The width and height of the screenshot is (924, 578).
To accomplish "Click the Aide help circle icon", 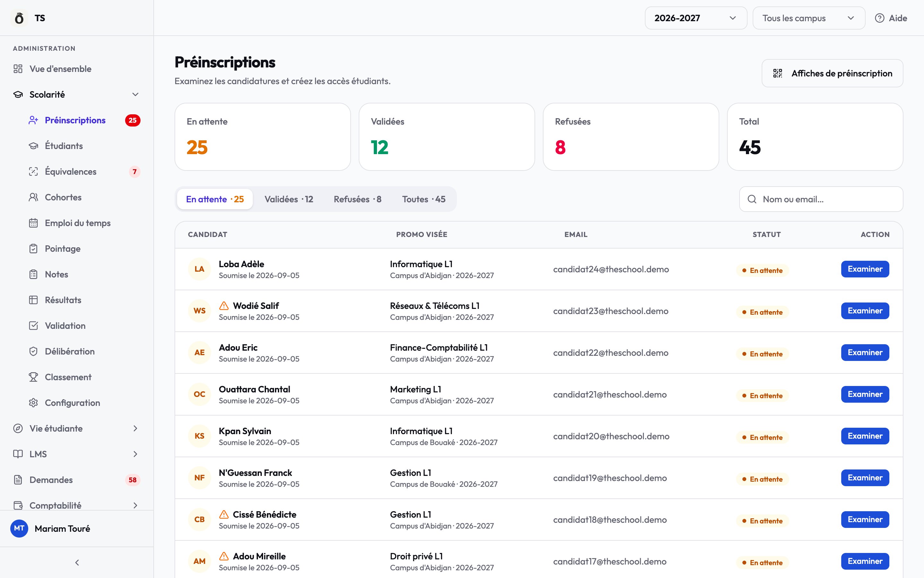I will tap(880, 18).
